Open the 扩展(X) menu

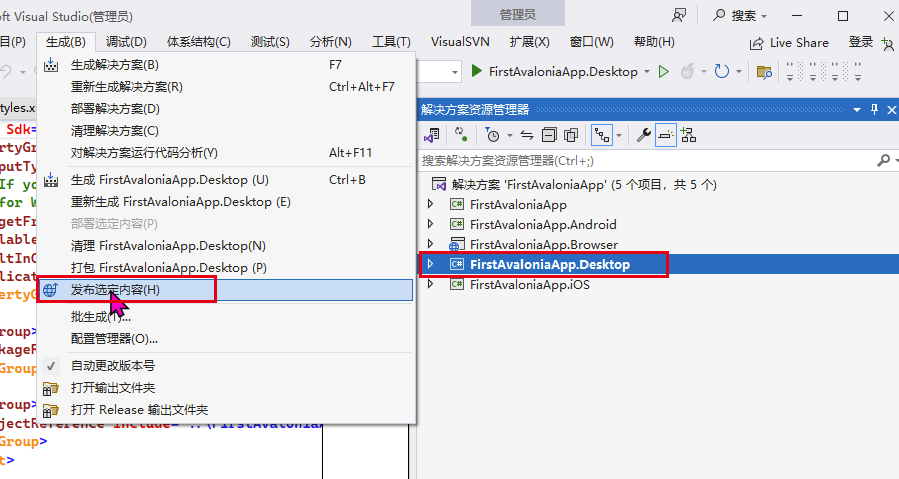(529, 42)
